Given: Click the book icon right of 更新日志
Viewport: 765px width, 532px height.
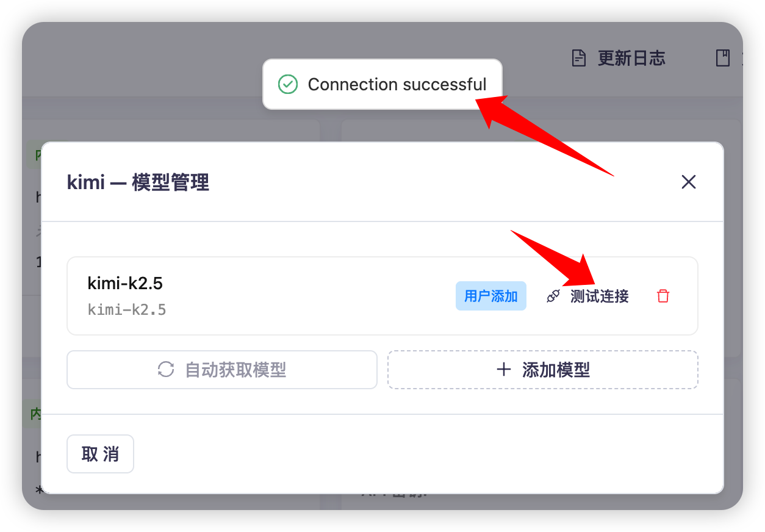Looking at the screenshot, I should 723,59.
